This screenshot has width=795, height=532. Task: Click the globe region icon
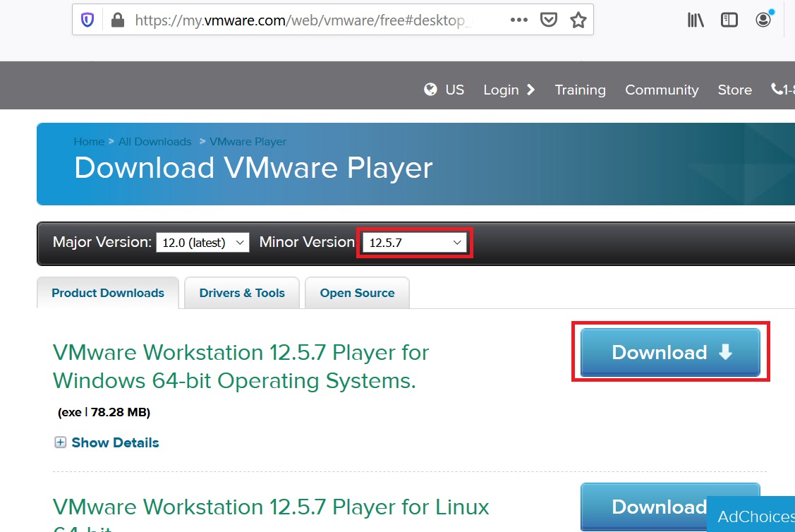[430, 90]
